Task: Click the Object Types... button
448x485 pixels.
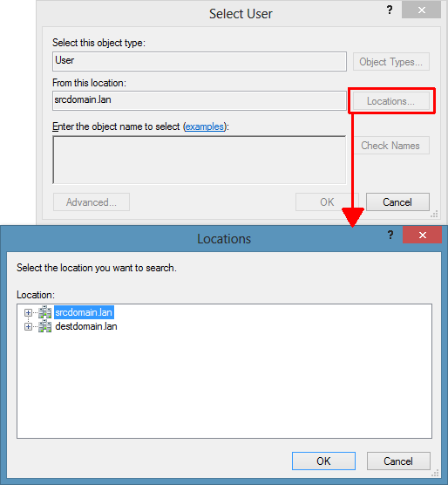Action: click(391, 62)
